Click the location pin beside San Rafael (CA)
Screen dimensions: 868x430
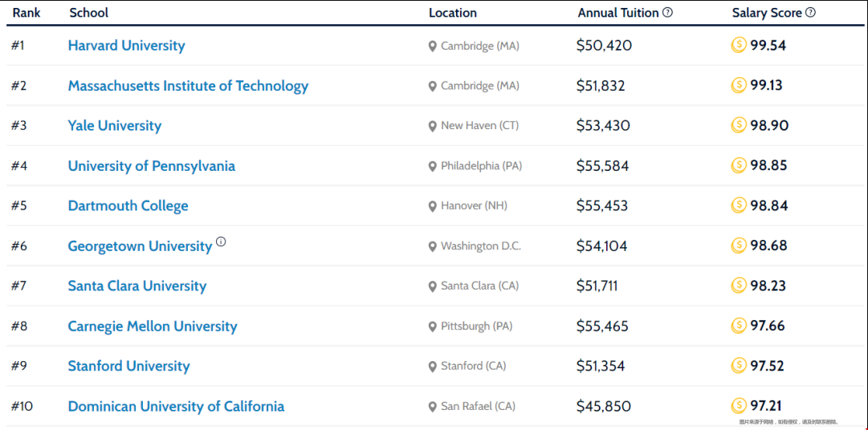pyautogui.click(x=433, y=408)
